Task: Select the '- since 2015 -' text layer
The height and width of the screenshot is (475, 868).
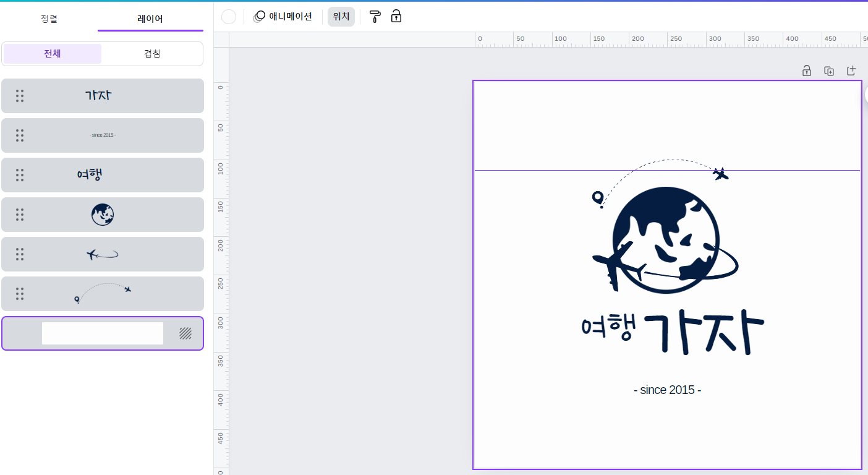Action: (103, 135)
